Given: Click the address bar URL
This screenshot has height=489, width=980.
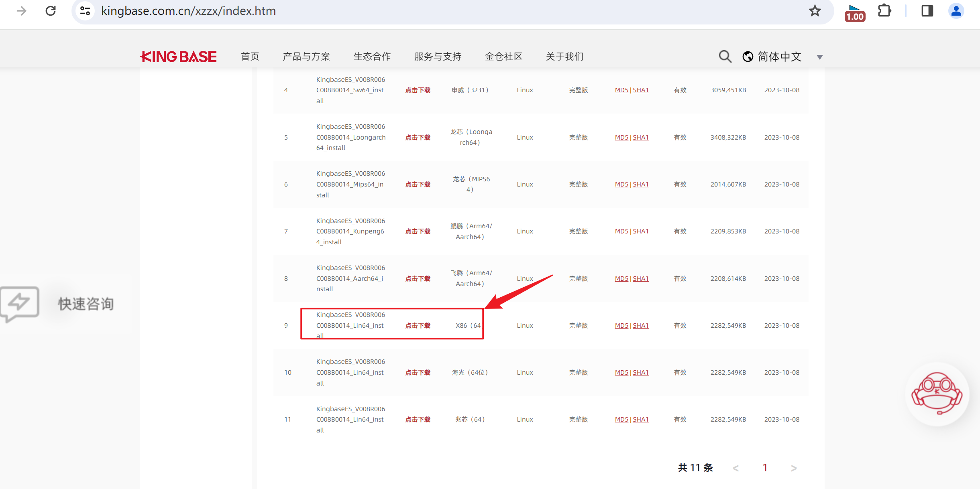Looking at the screenshot, I should [188, 11].
